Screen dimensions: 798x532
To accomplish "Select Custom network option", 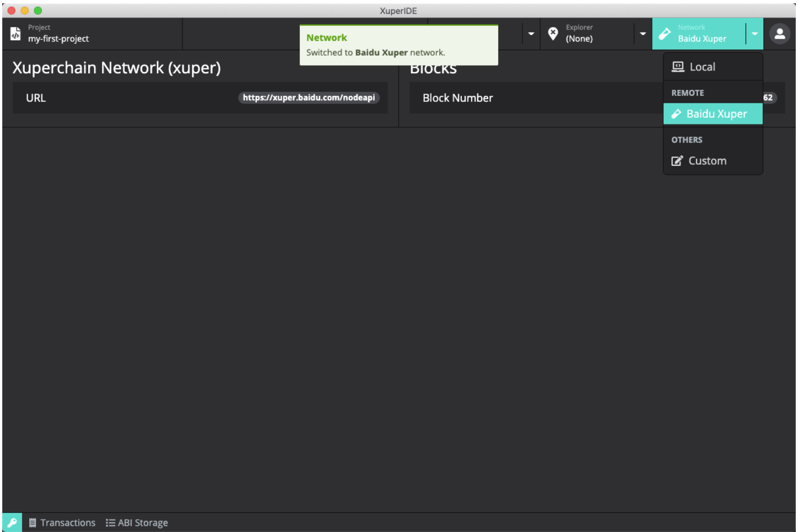I will click(713, 161).
